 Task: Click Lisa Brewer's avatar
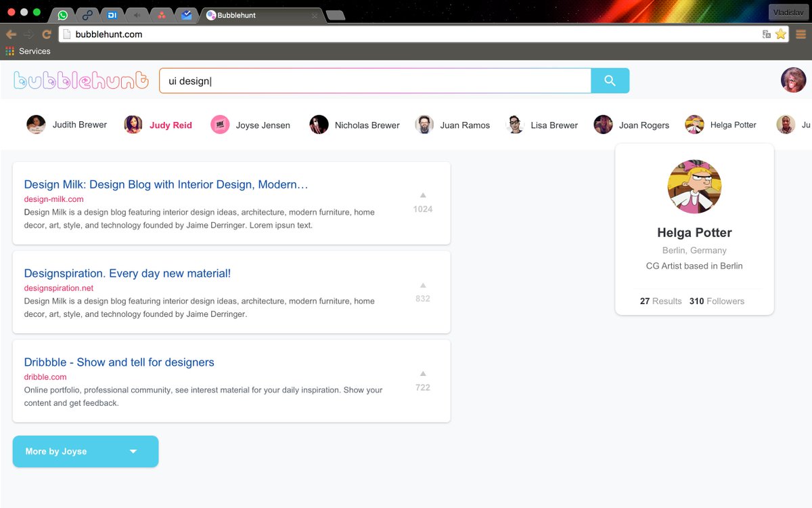coord(515,125)
